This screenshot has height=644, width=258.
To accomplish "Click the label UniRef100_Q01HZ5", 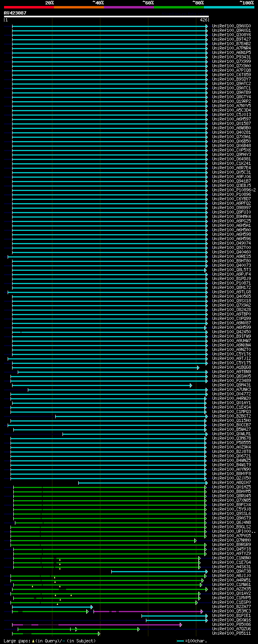I will click(x=231, y=487).
